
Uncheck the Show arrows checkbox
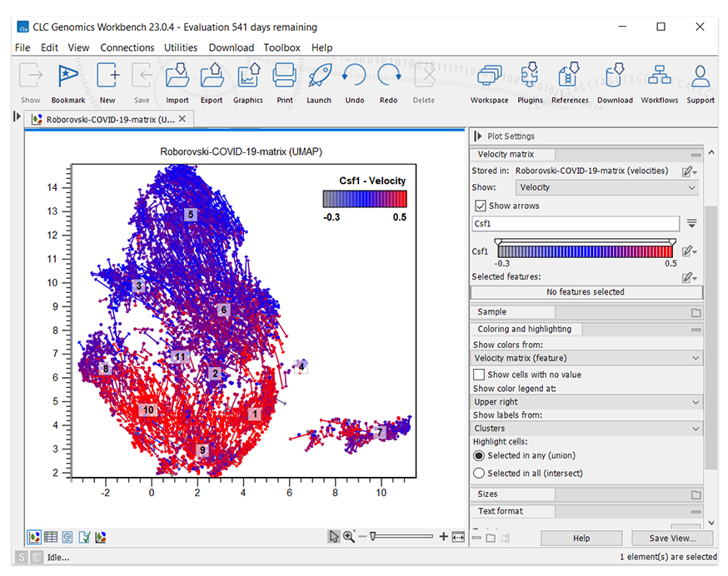[481, 206]
